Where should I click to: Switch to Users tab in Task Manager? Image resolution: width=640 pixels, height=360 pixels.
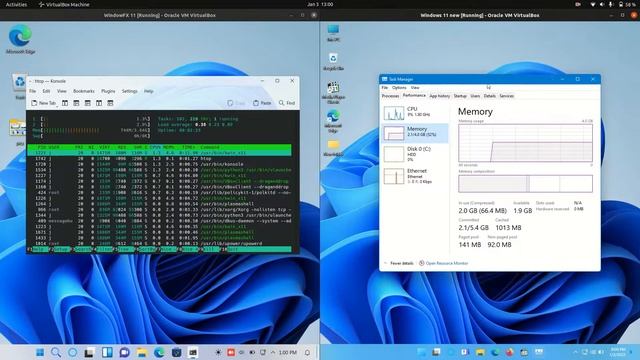475,96
